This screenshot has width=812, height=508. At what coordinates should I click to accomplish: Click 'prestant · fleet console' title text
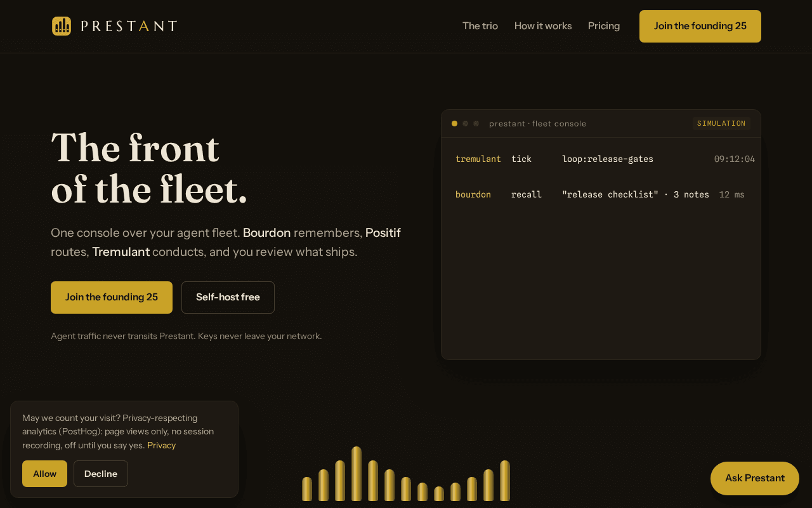pyautogui.click(x=538, y=124)
